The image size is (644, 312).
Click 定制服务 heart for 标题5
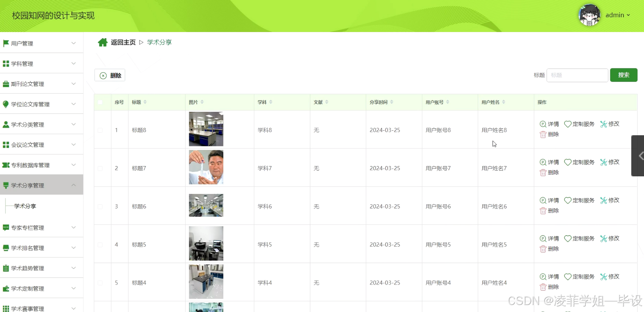point(568,239)
